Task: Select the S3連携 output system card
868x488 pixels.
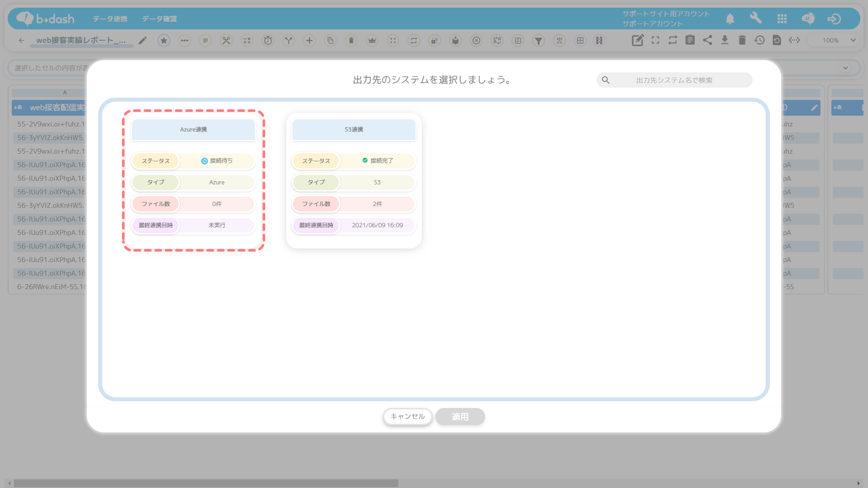Action: tap(354, 180)
